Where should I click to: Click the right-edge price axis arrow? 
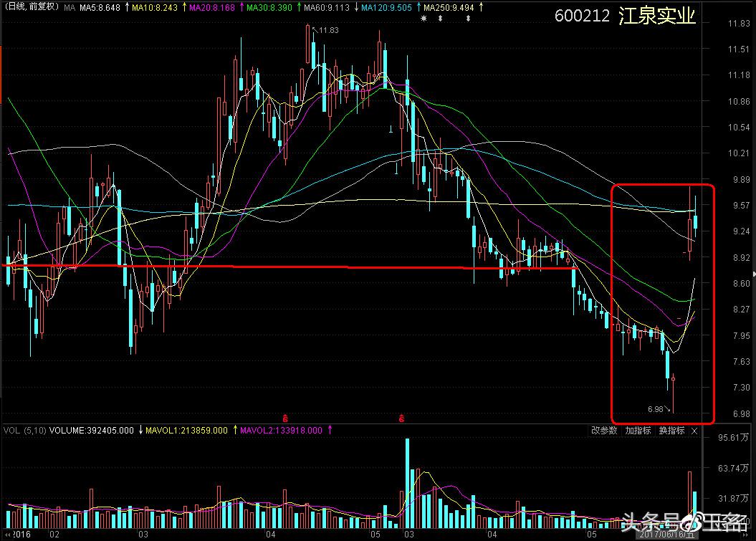click(x=752, y=274)
